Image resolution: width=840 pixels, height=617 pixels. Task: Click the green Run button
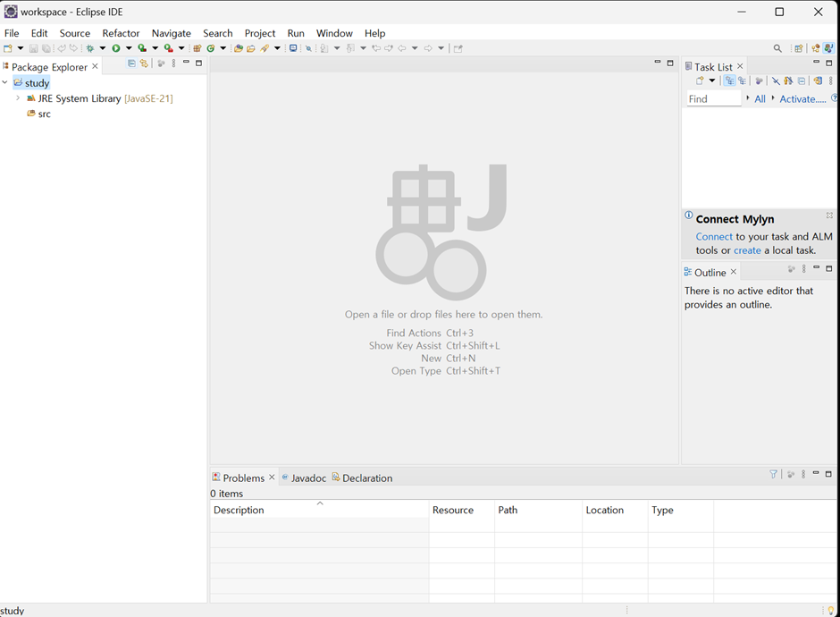(115, 48)
